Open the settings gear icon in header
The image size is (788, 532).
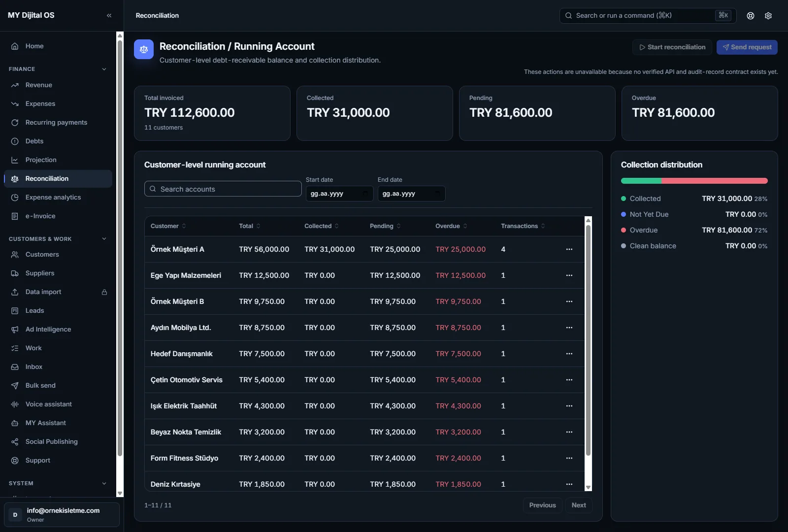coord(768,16)
